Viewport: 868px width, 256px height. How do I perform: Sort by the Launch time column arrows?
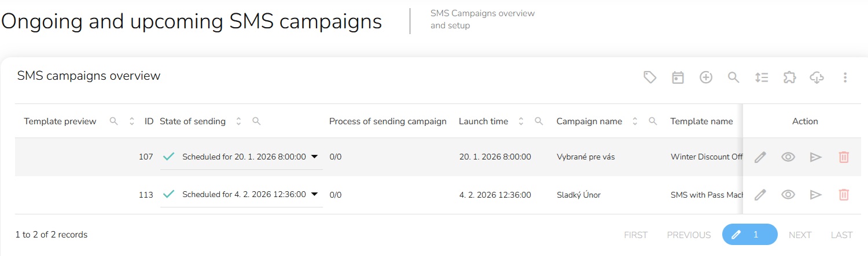pyautogui.click(x=521, y=121)
